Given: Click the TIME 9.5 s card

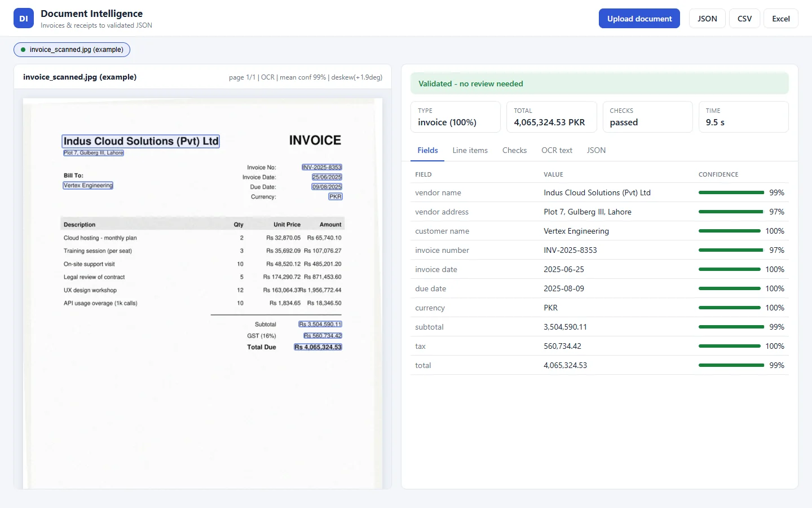Looking at the screenshot, I should (x=744, y=117).
